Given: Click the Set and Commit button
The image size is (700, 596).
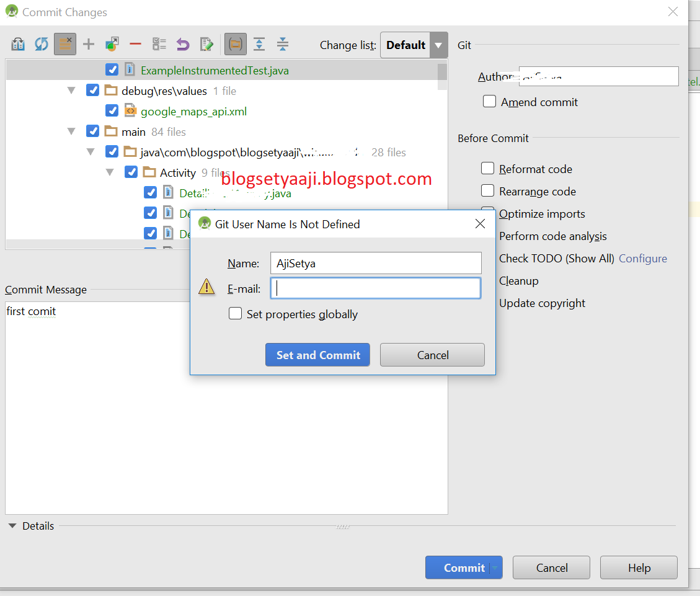Looking at the screenshot, I should tap(317, 355).
